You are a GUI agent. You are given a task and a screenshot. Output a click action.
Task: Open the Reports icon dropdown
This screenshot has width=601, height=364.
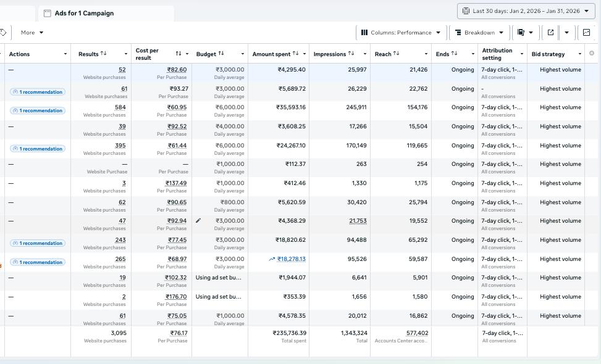pyautogui.click(x=524, y=32)
